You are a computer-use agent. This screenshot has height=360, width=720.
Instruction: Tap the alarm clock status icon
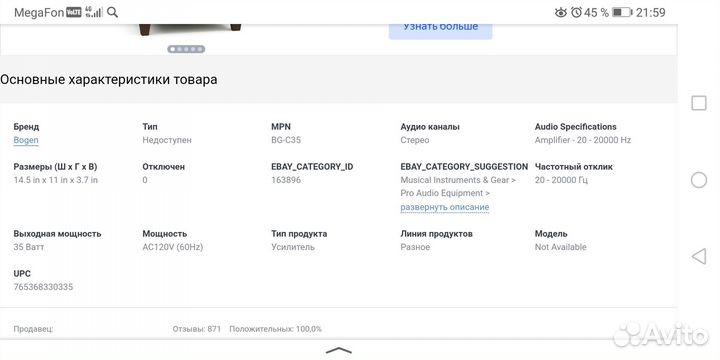click(x=576, y=12)
